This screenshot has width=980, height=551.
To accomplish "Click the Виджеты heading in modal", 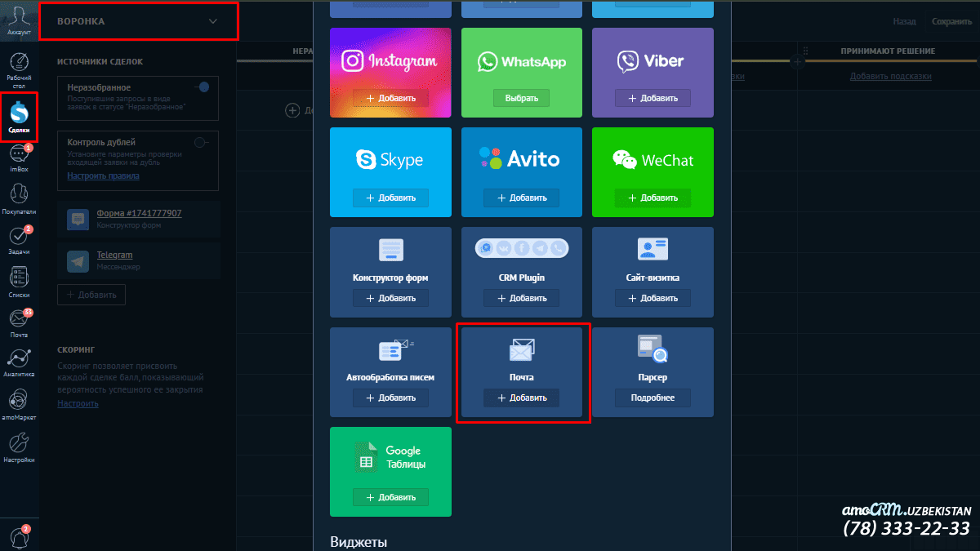I will 359,542.
